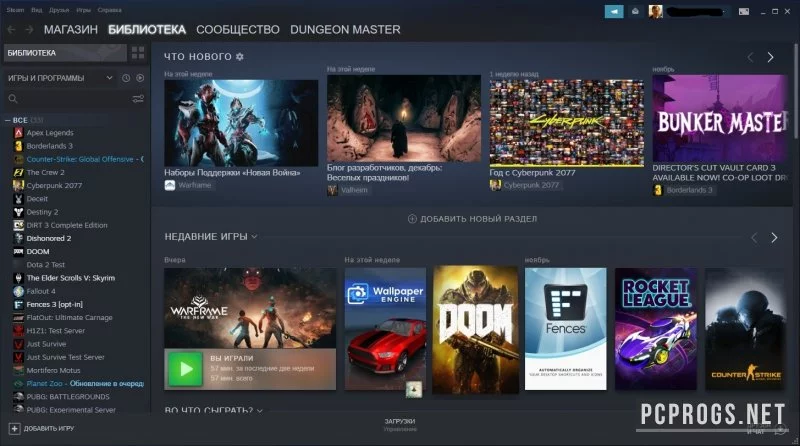Open the inbox envelope icon
800x446 pixels.
click(x=635, y=11)
